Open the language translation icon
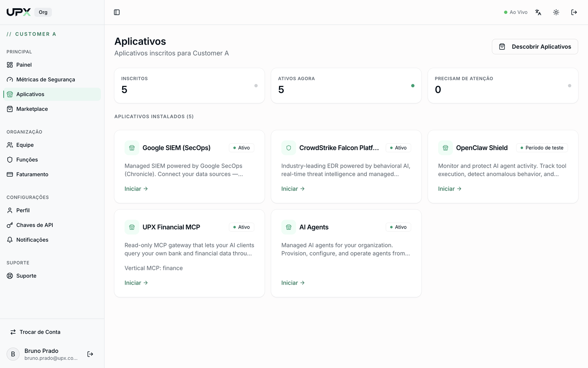This screenshot has width=588, height=368. coord(538,12)
